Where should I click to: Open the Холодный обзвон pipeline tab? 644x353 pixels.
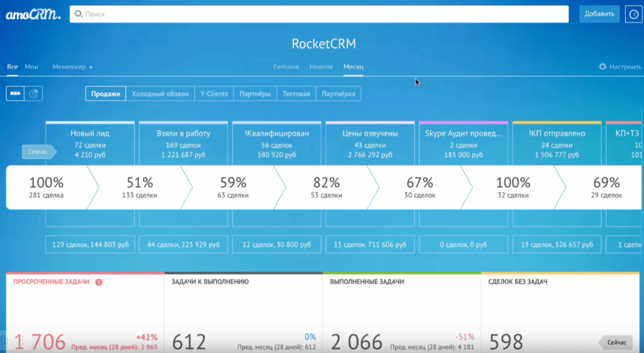click(x=160, y=93)
